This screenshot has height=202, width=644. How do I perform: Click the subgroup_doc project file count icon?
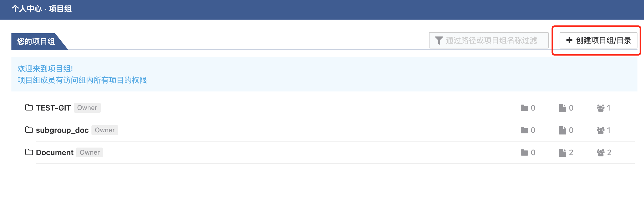coord(562,130)
